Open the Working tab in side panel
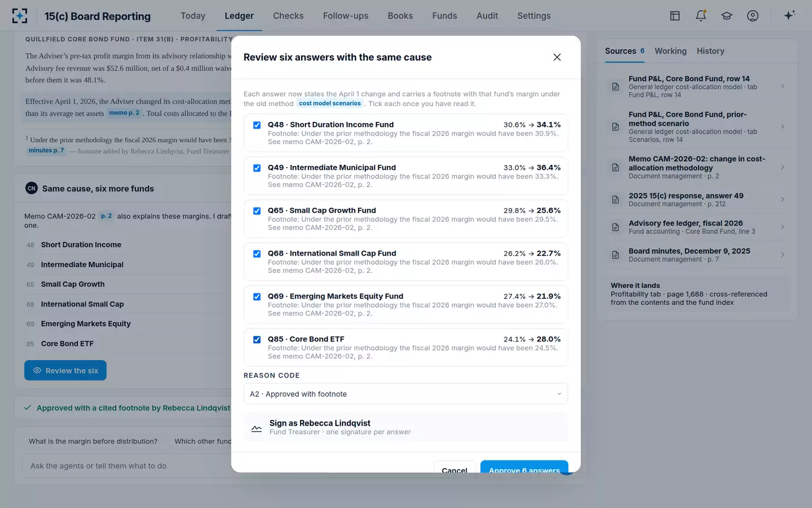Viewport: 812px width, 508px height. pyautogui.click(x=670, y=51)
